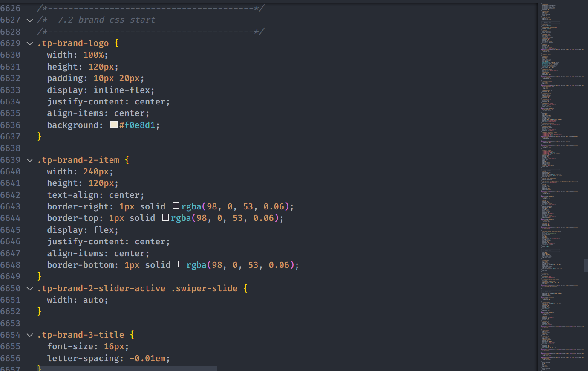Viewport: 588px width, 371px height.
Task: Fold the .tp-brand-2-slider-active .swiper-slide block
Action: point(30,289)
